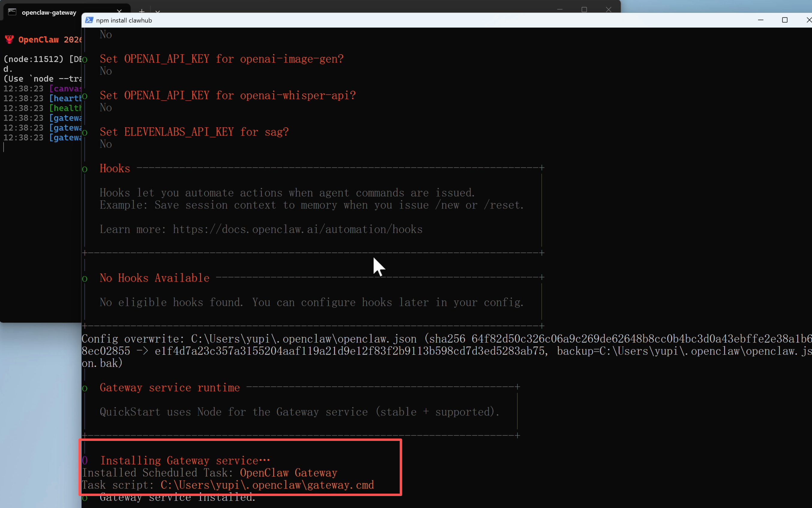Viewport: 812px width, 508px height.
Task: Open a new terminal tab with plus
Action: [142, 11]
